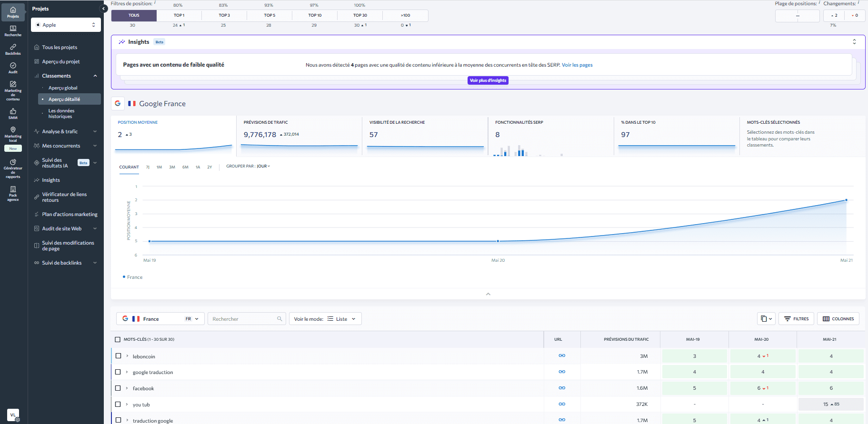Expand the Suivi de backlinks section
Viewport: 868px width, 424px height.
(x=95, y=263)
